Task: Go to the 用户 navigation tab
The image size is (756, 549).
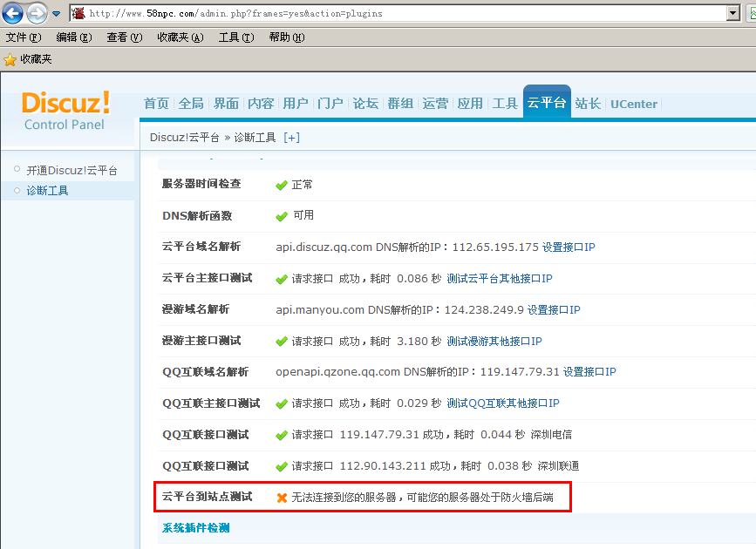Action: (x=296, y=104)
